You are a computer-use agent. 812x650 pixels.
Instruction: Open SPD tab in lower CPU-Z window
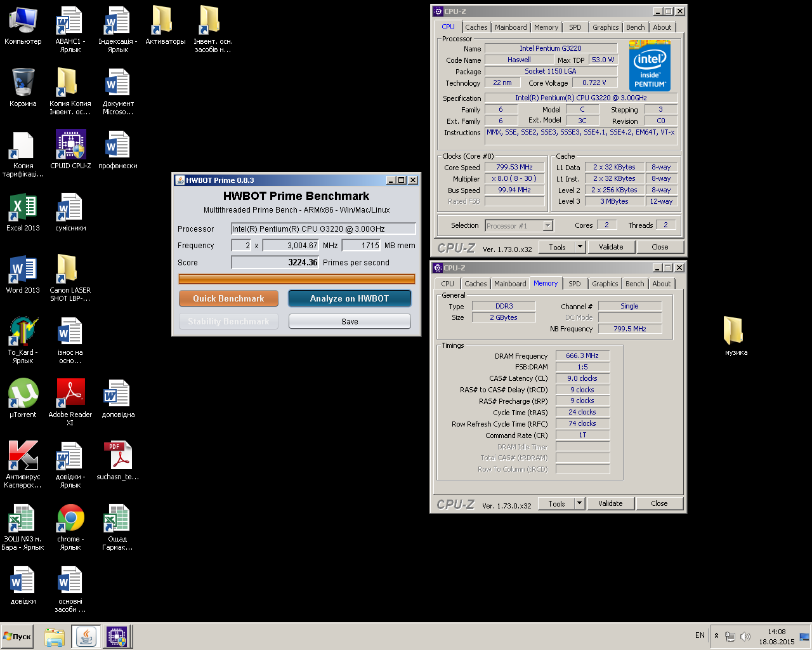pos(575,284)
